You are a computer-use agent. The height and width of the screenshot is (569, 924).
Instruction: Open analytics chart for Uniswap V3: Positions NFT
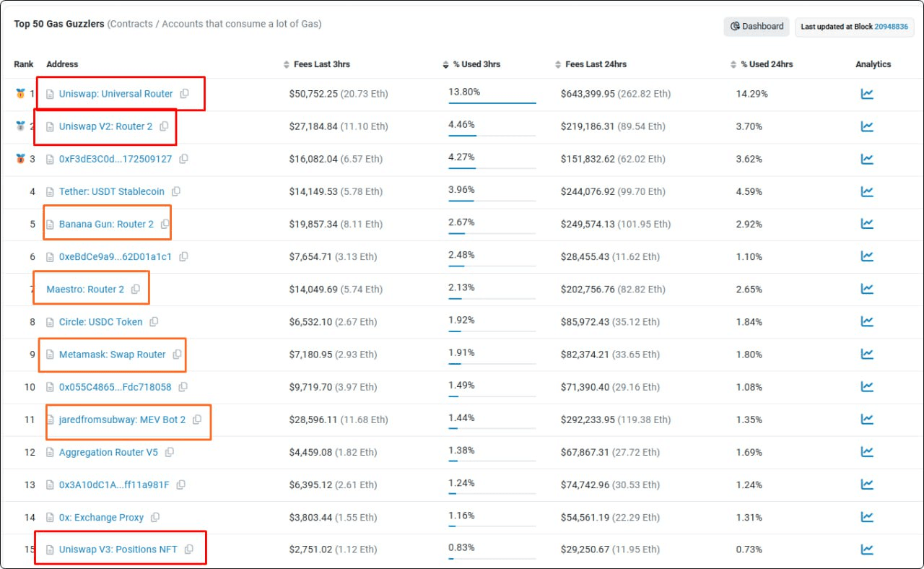coord(867,550)
